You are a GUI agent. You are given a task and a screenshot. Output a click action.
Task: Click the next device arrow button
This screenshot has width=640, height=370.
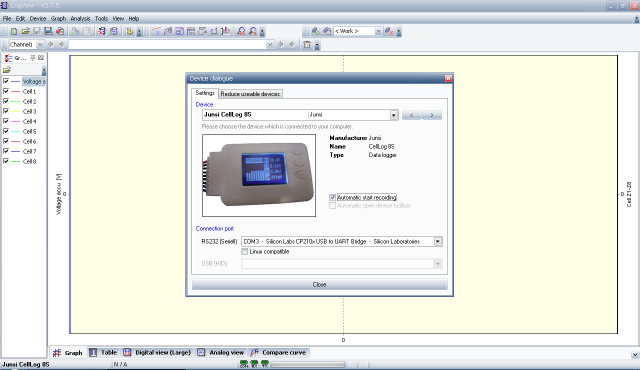(431, 115)
